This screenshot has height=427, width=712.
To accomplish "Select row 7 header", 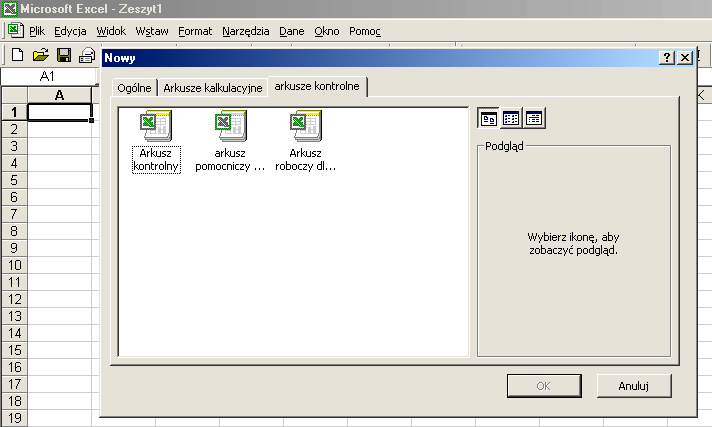I will point(15,214).
